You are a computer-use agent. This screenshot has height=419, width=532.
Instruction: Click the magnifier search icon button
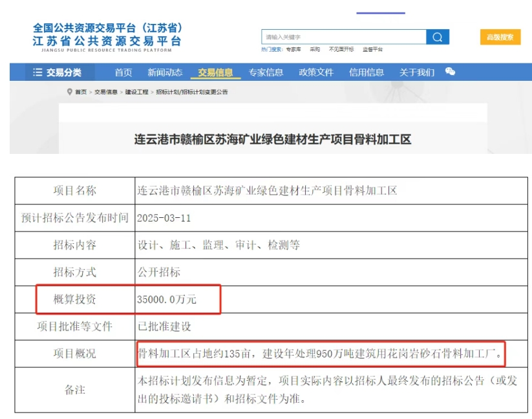tap(438, 38)
